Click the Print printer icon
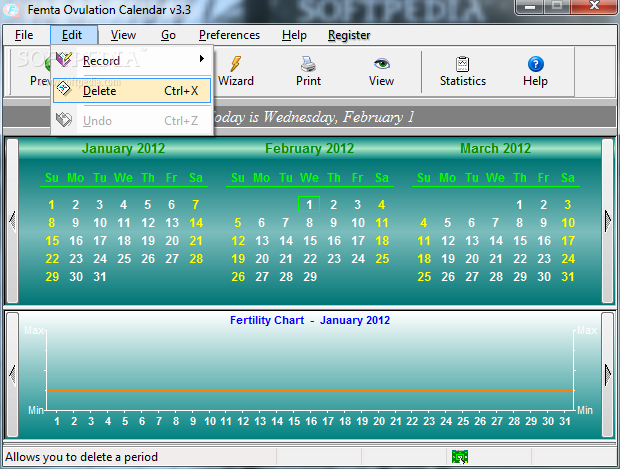 [x=308, y=64]
